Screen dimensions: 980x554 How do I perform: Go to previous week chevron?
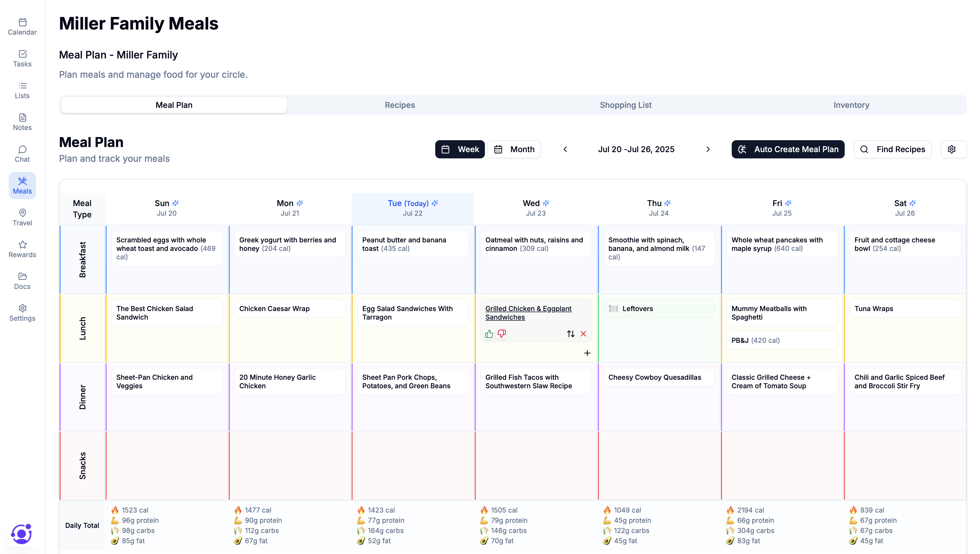coord(565,149)
